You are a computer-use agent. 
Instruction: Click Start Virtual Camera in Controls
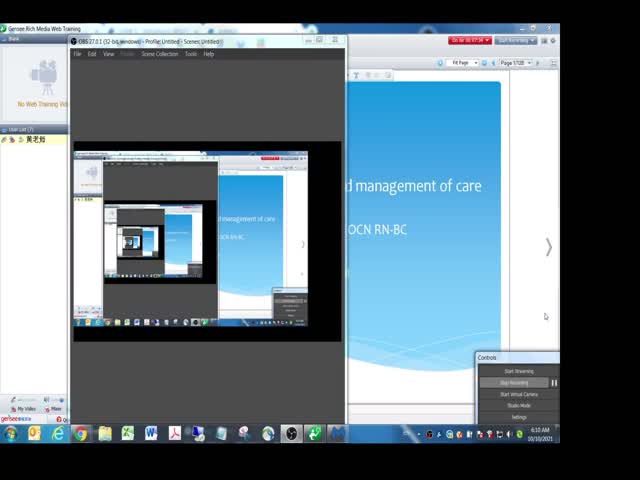click(519, 394)
